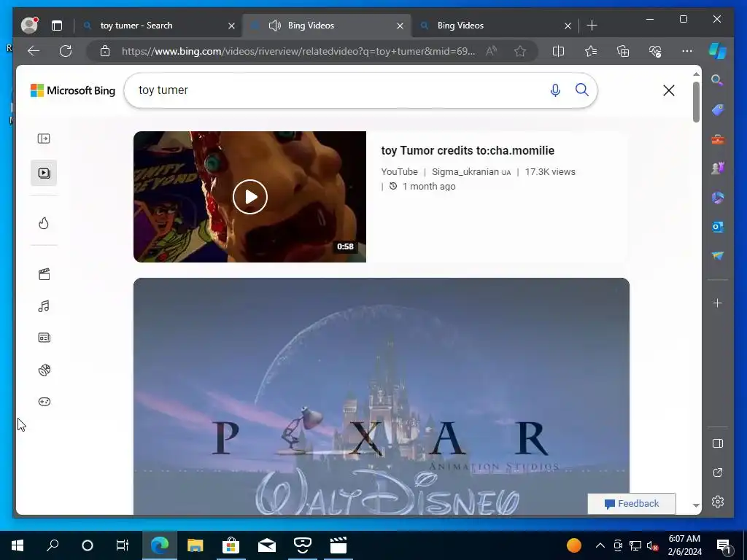Image resolution: width=747 pixels, height=560 pixels.
Task: Close the video view with X button
Action: [x=668, y=90]
